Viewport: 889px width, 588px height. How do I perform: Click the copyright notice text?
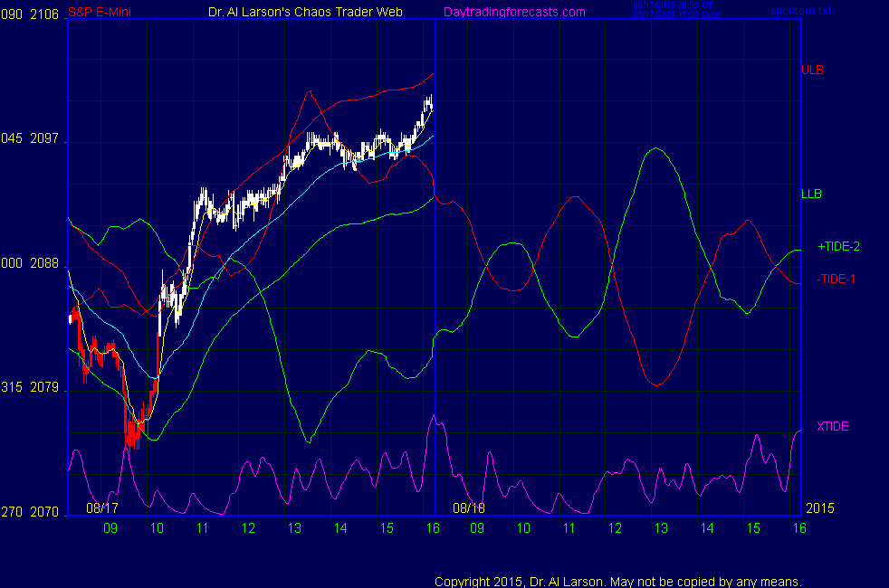pos(618,581)
